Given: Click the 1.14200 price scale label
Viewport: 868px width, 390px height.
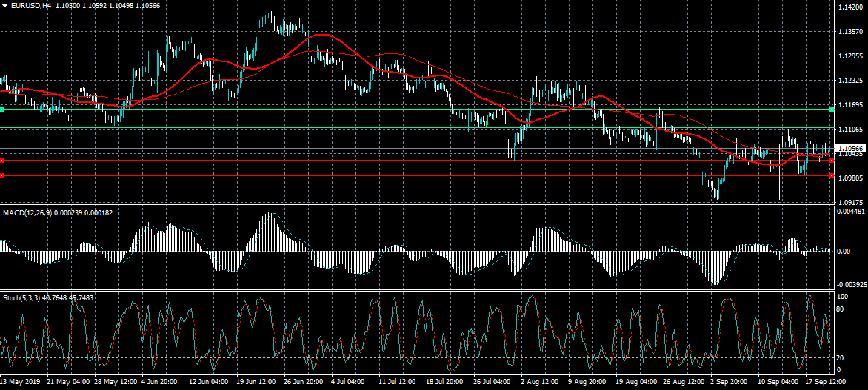Looking at the screenshot, I should coord(849,7).
